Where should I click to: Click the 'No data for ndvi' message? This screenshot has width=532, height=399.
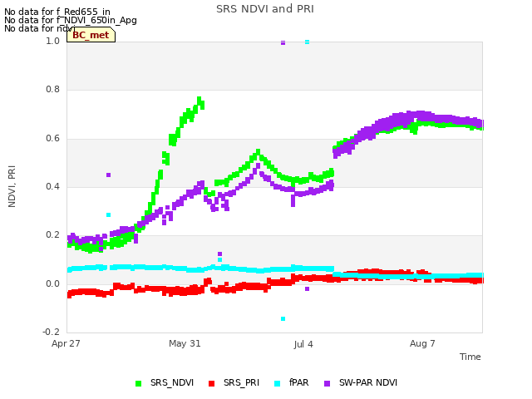[40, 28]
